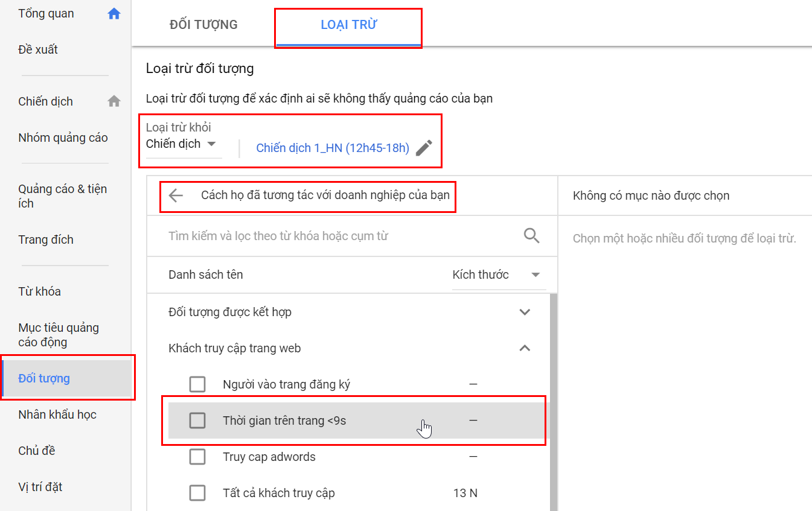Expand the Đối tượng được kết hợp section
Screen dimensions: 812x511
coord(525,312)
